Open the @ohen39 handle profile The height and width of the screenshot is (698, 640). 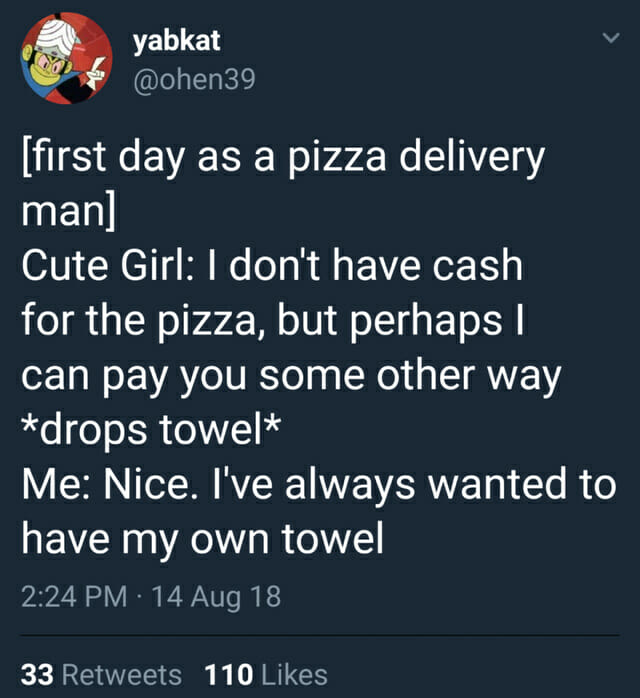coord(193,78)
